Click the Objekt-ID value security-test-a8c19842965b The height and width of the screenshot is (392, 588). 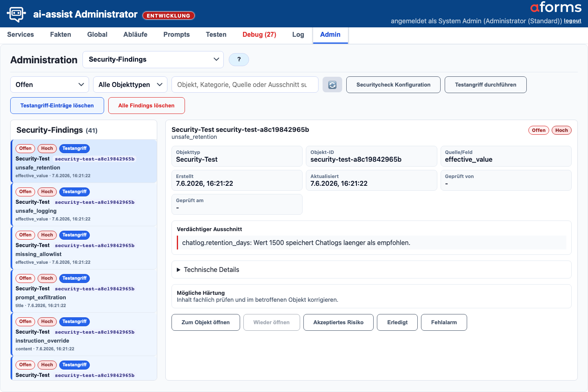356,160
